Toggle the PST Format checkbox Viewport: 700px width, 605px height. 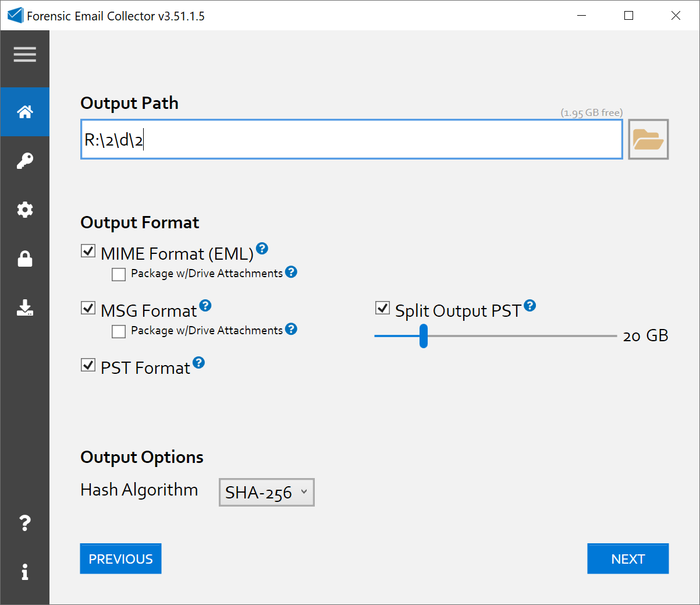click(88, 365)
